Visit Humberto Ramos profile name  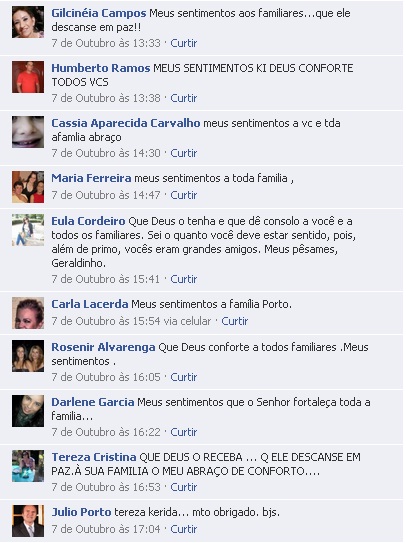pyautogui.click(x=100, y=68)
